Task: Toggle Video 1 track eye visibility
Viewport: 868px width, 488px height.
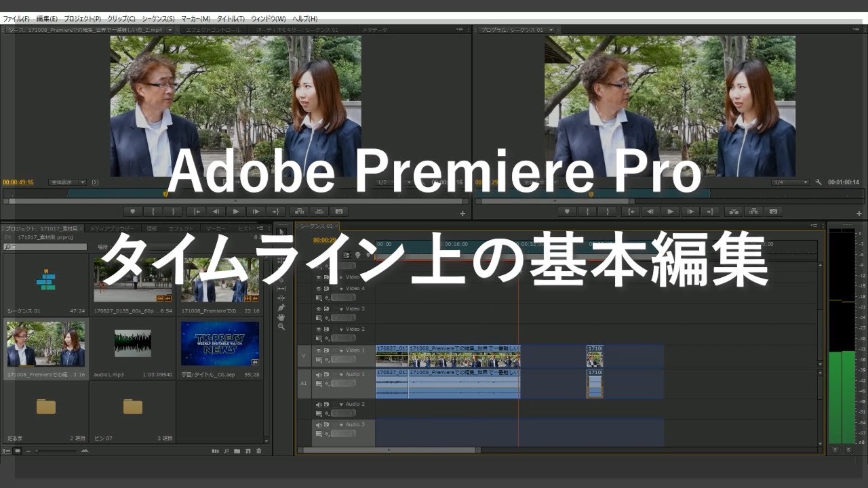Action: (318, 351)
